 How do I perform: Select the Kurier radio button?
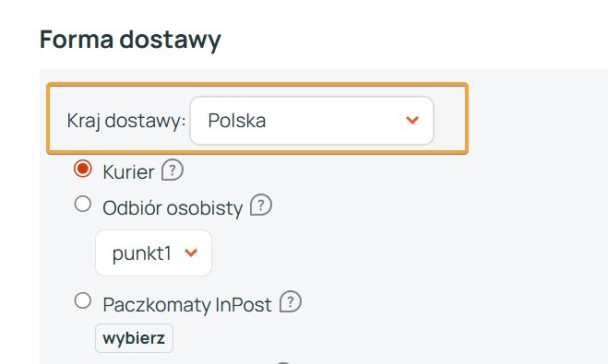click(83, 169)
